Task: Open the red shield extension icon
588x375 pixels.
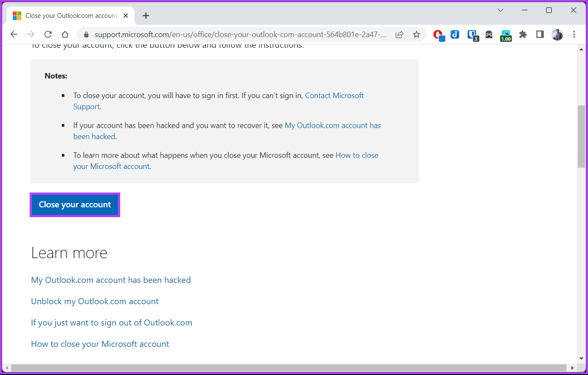Action: [438, 35]
